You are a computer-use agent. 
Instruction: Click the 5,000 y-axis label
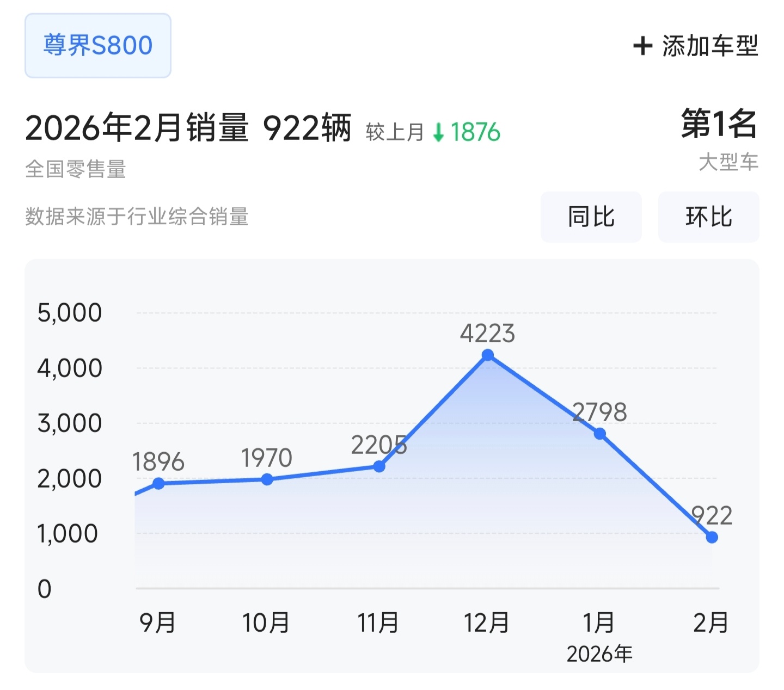70,313
